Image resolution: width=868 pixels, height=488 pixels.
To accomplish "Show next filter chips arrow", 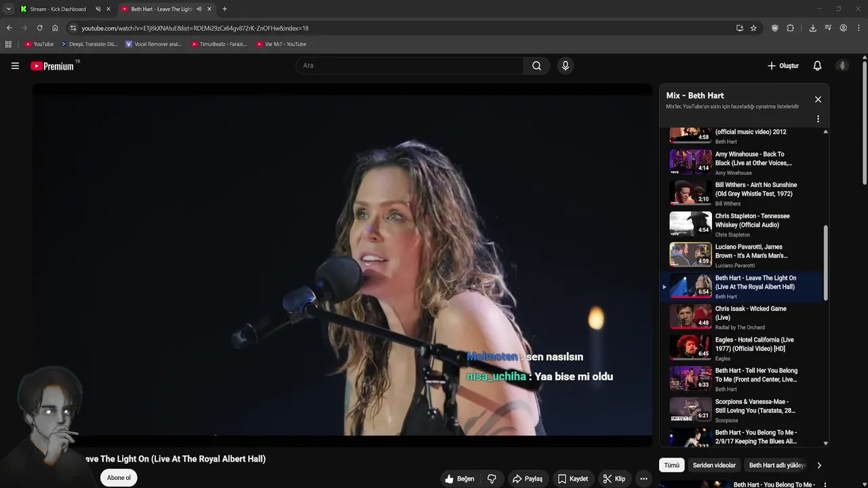I will click(x=818, y=466).
